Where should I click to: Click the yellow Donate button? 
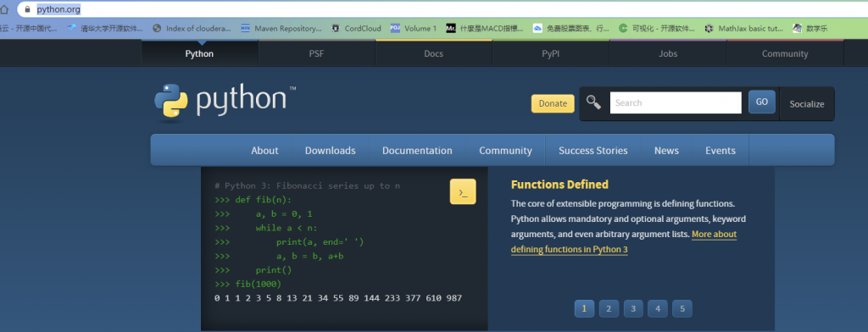click(553, 103)
